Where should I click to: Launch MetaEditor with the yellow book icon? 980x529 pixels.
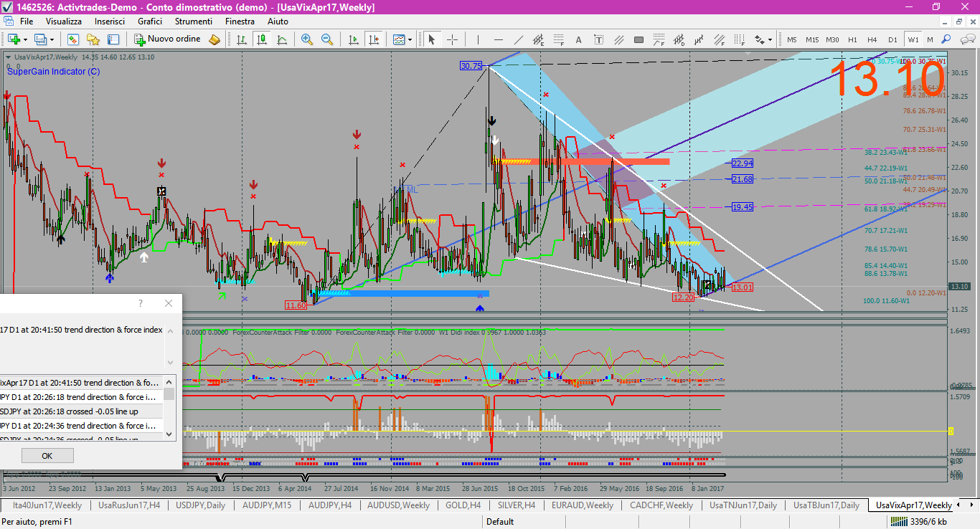click(214, 39)
